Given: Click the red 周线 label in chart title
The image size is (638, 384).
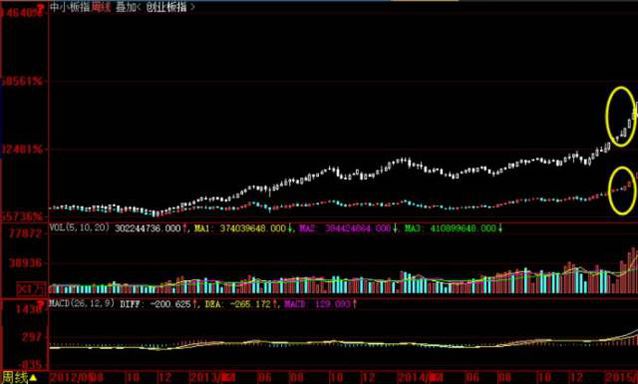Looking at the screenshot, I should (x=102, y=7).
